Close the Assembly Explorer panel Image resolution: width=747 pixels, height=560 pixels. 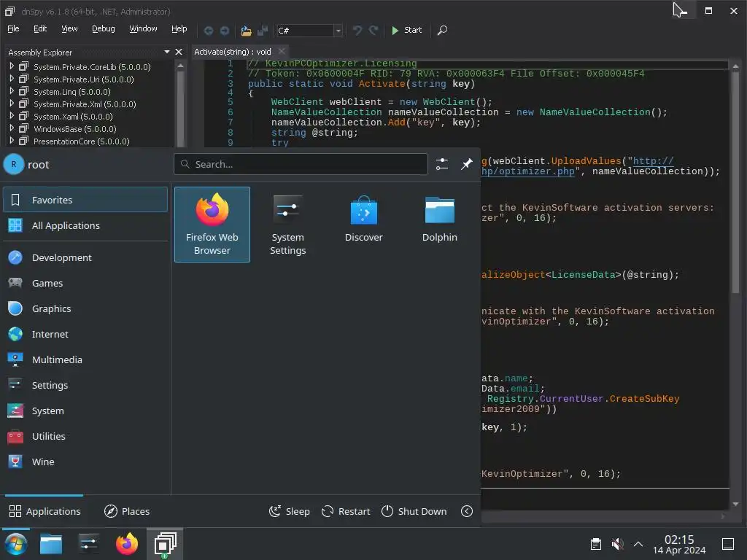click(x=179, y=52)
